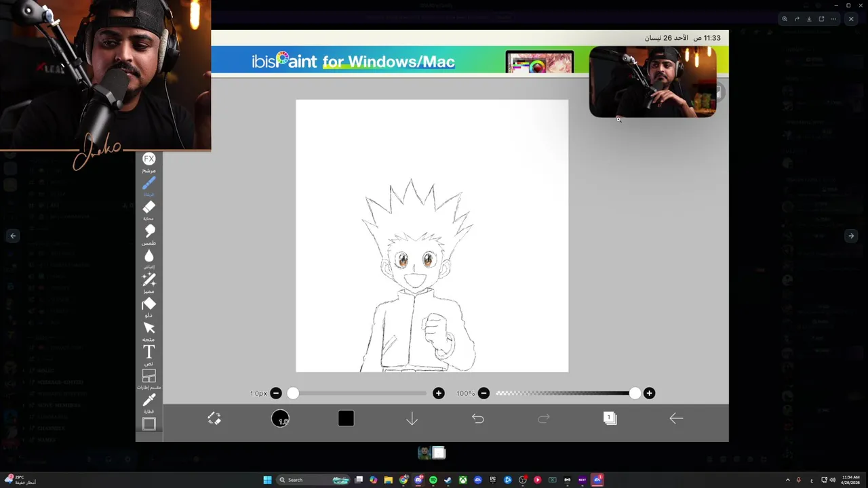Viewport: 868px width, 488px height.
Task: Click the brush thickness slider handle
Action: pos(293,393)
